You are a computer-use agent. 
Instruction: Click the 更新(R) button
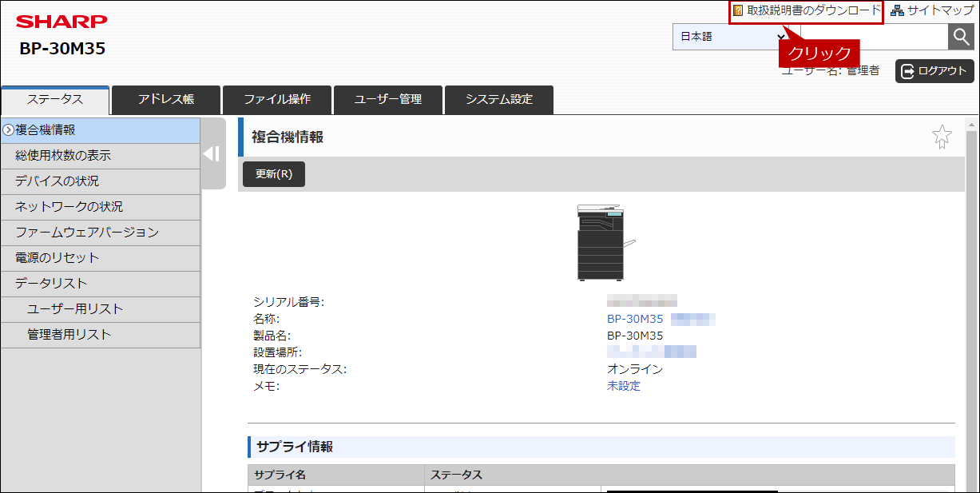tap(274, 174)
